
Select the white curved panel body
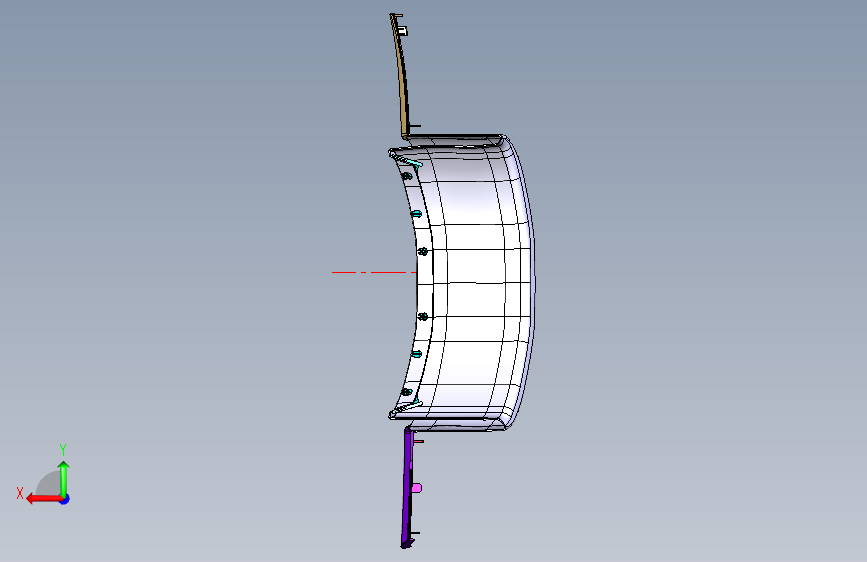[476, 282]
